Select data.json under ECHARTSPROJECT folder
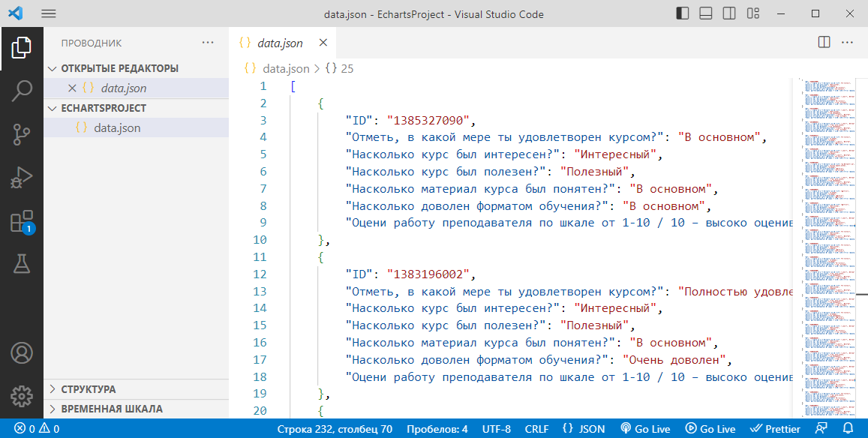 [x=117, y=127]
